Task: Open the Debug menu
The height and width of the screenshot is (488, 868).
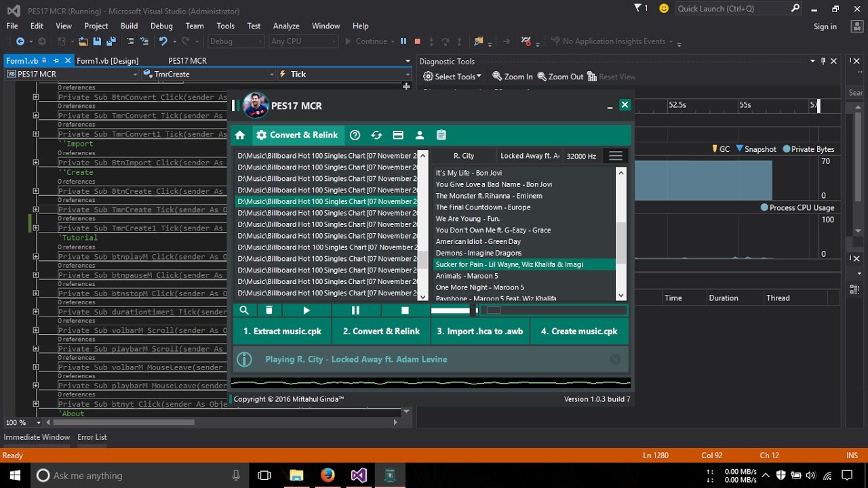Action: pyautogui.click(x=161, y=26)
